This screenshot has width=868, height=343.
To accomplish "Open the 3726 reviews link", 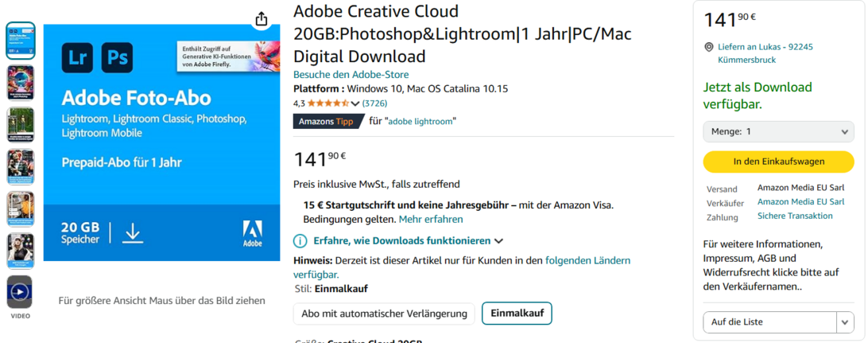I will coord(374,103).
